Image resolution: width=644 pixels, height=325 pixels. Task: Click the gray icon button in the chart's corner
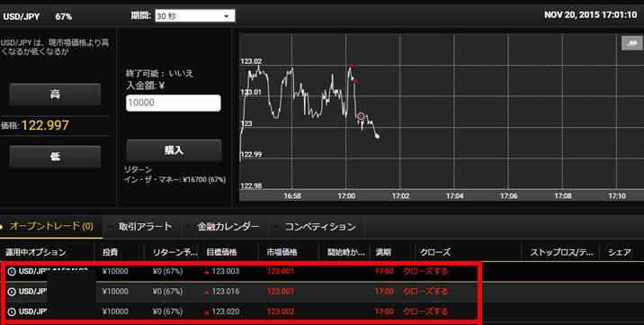tap(631, 43)
